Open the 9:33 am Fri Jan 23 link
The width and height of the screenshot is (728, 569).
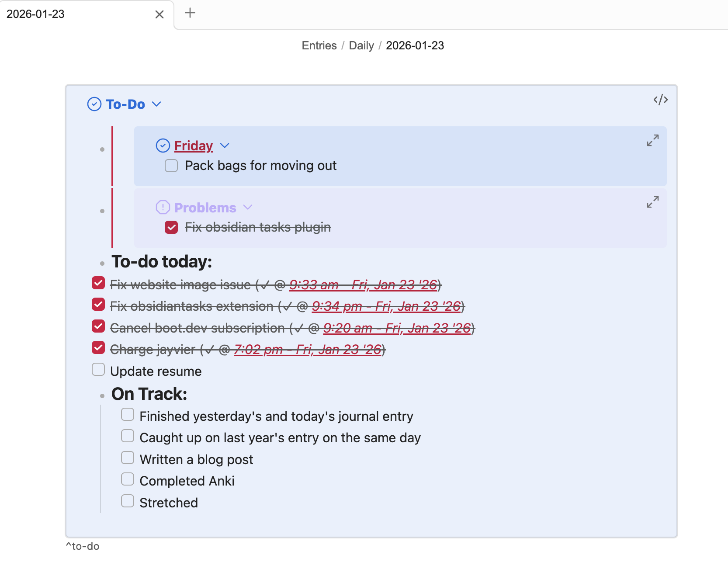[363, 285]
